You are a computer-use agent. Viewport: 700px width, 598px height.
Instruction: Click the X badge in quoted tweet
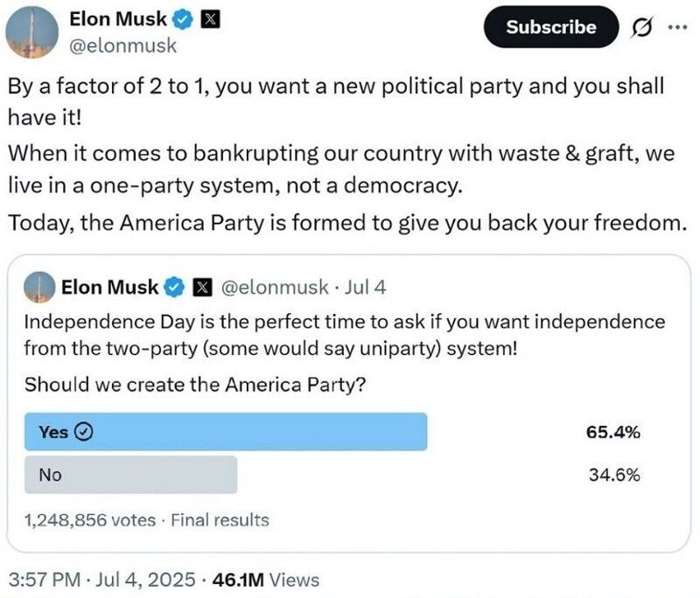[x=203, y=286]
